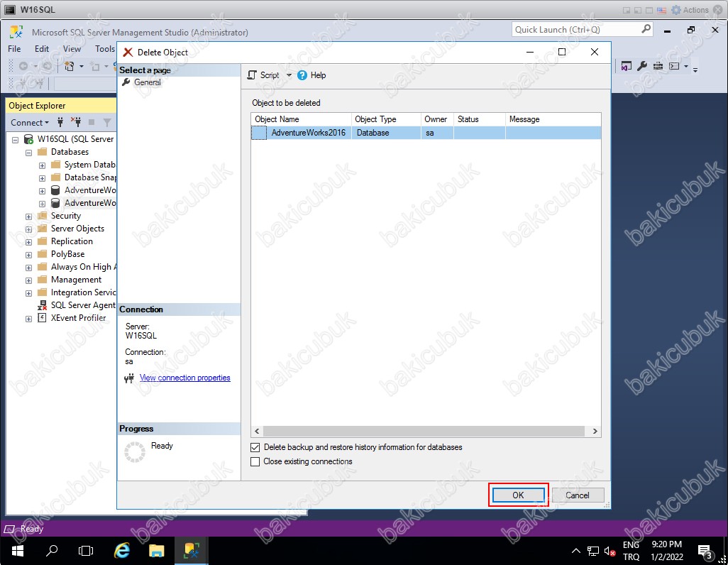Viewport: 728px width, 565px height.
Task: Click the Filter funnel icon in Object Explorer
Action: tap(107, 122)
